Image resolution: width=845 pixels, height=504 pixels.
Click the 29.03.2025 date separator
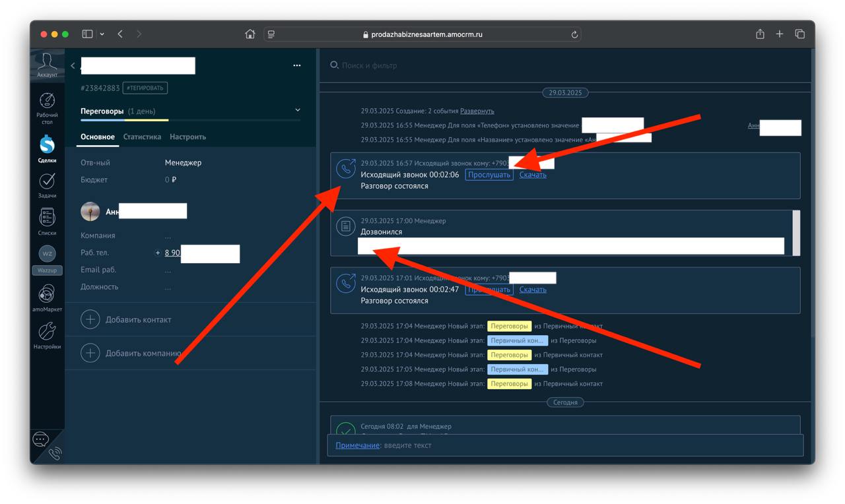[565, 92]
